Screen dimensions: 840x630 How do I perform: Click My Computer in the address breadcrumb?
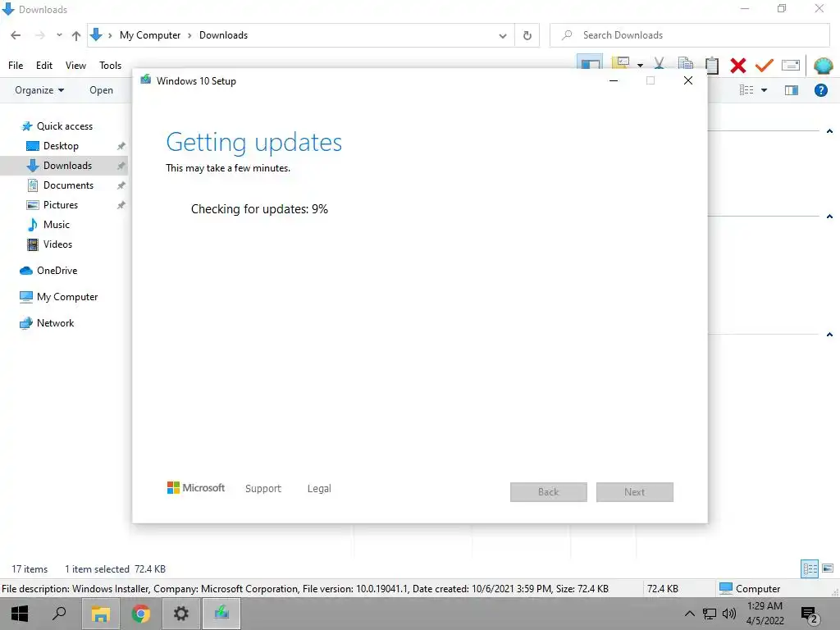(x=150, y=35)
